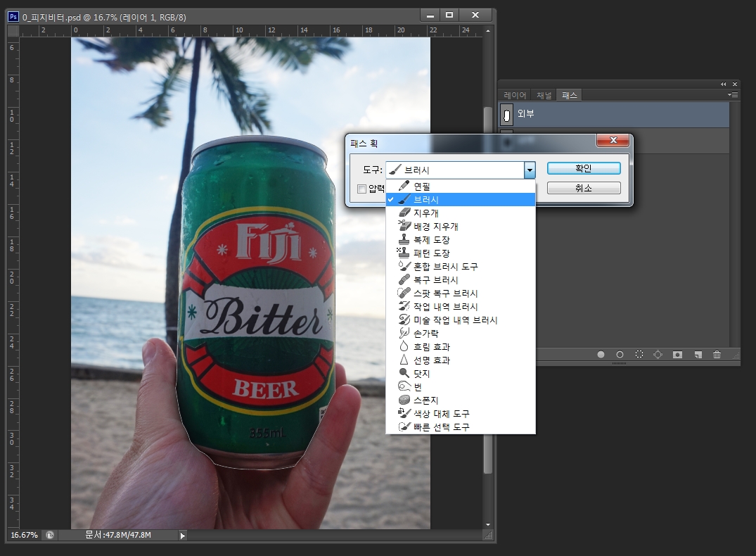This screenshot has width=756, height=556.
Task: Click the vertical scrollbar thumb
Action: tap(488, 289)
